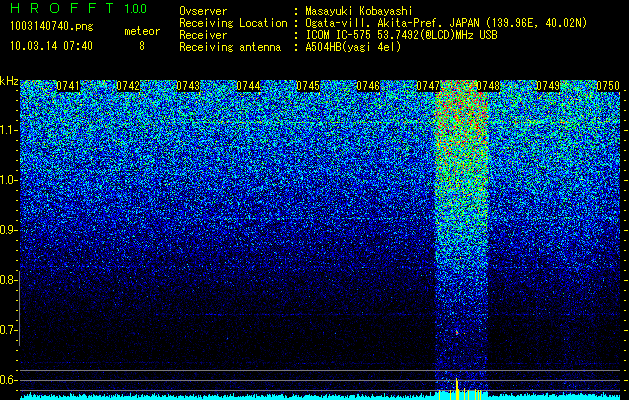The height and width of the screenshot is (400, 629).
Task: Click the red meteor echo spot near 0.7 kHz
Action: tap(457, 332)
